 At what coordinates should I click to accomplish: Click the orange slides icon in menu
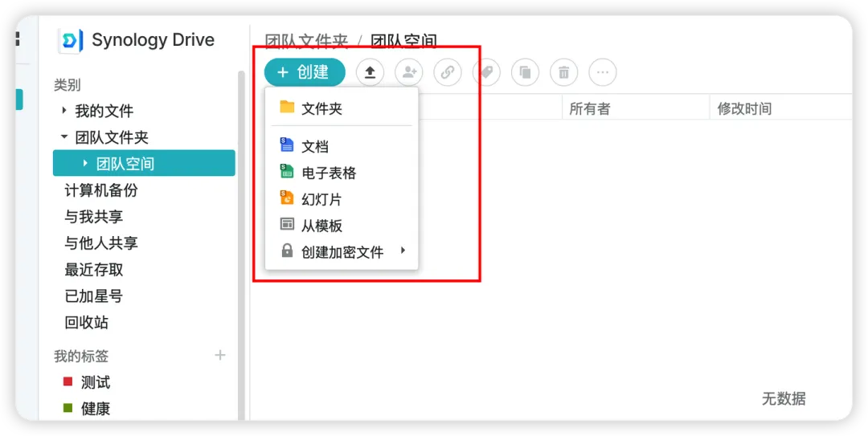[x=287, y=198]
